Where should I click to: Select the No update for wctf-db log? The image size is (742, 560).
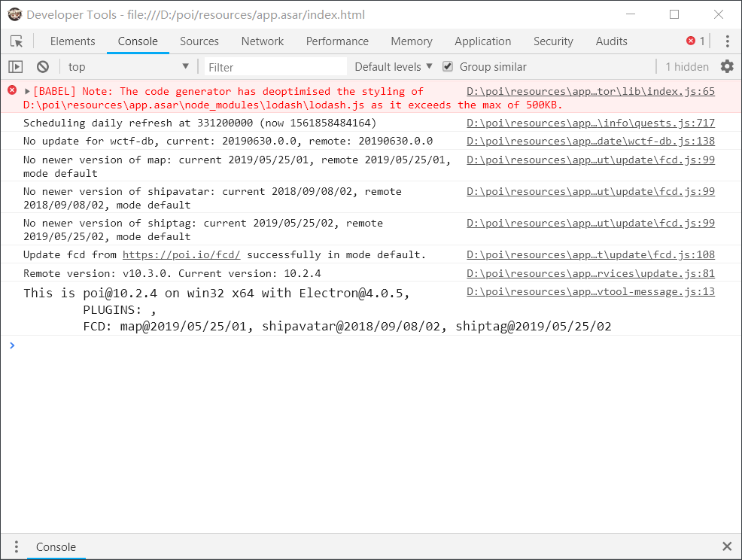[x=228, y=141]
